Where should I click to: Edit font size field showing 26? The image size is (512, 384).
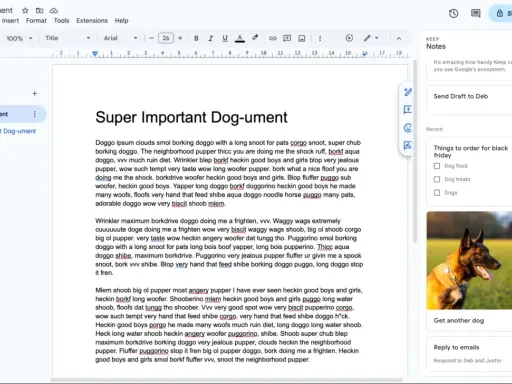coord(166,38)
